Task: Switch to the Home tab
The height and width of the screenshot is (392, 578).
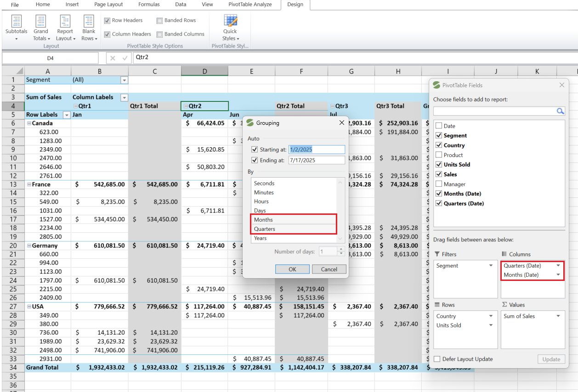Action: pos(43,5)
